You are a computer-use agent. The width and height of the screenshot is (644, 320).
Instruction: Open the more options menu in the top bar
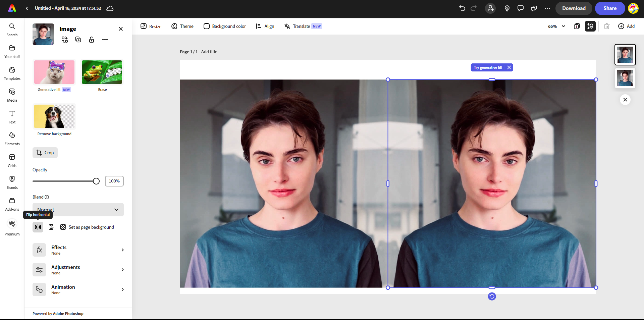pyautogui.click(x=547, y=8)
